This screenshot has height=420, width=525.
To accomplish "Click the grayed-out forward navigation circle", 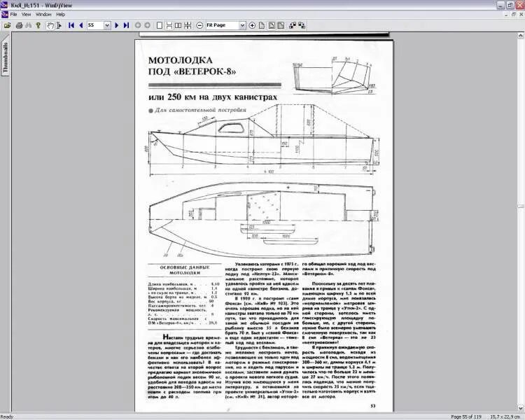I will [147, 25].
